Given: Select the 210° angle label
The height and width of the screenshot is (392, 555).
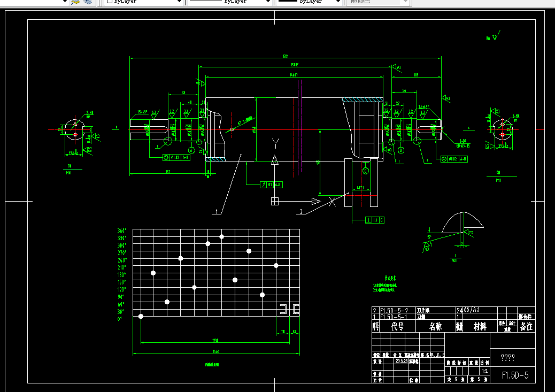Looking at the screenshot, I should click(x=122, y=267).
